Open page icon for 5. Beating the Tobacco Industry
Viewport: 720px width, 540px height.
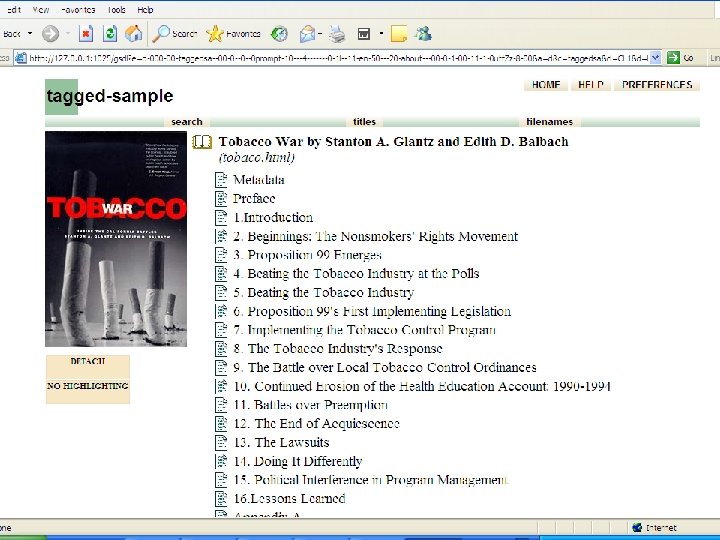click(221, 292)
